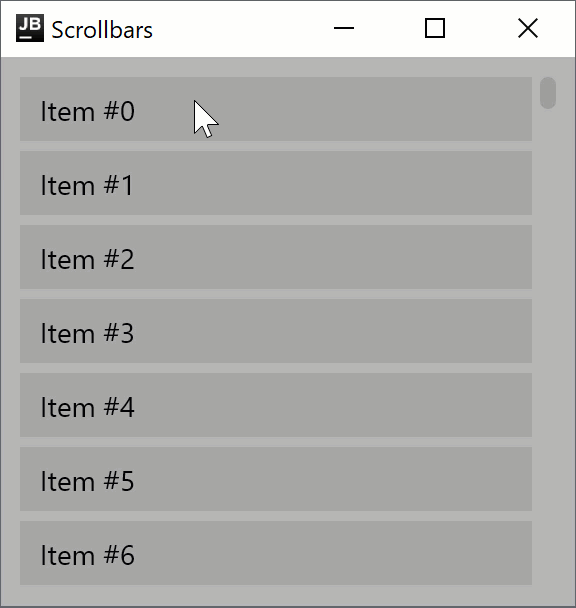Click the "Item #1" text label

87,185
